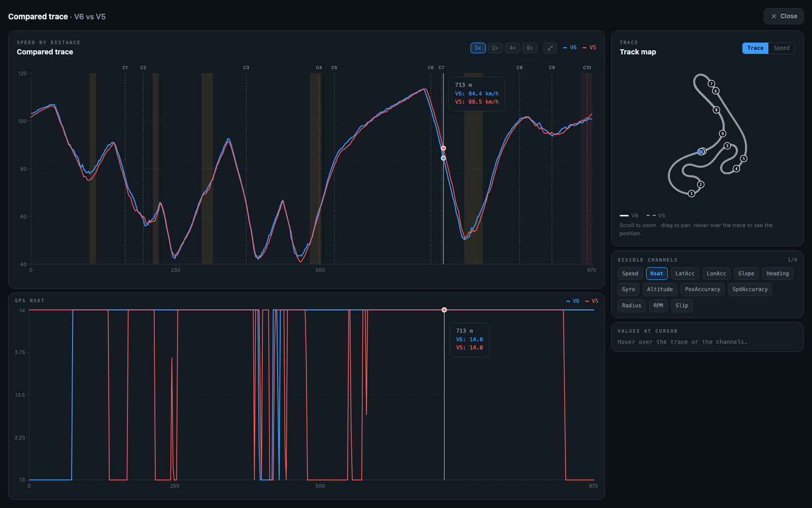812x508 pixels.
Task: Switch track map to Speed mode
Action: click(782, 48)
